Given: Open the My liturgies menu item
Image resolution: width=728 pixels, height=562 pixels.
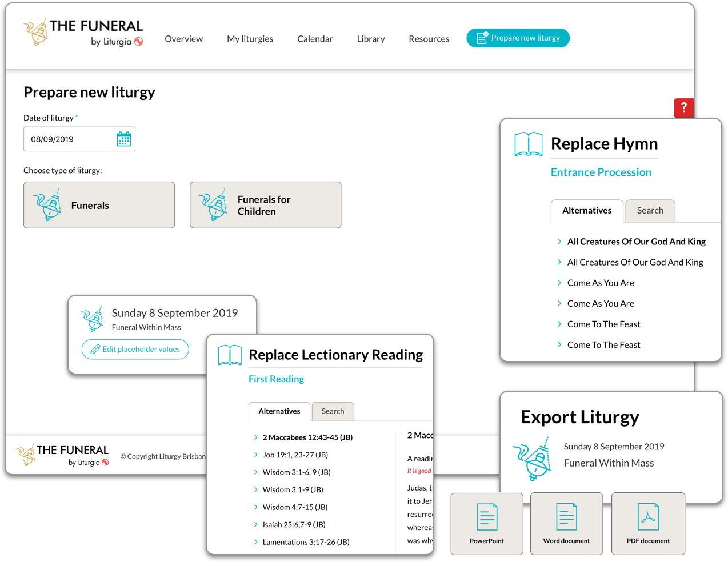Looking at the screenshot, I should 250,39.
